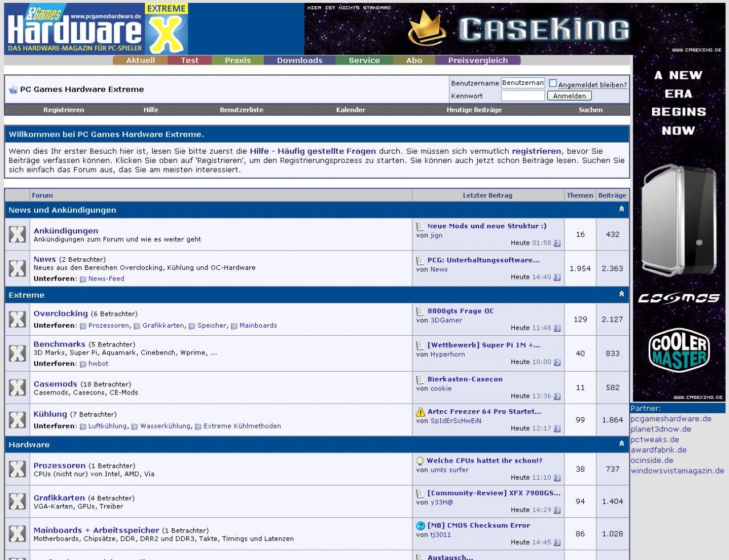Image resolution: width=729 pixels, height=560 pixels.
Task: Open the Overclocking forum
Action: pos(60,314)
